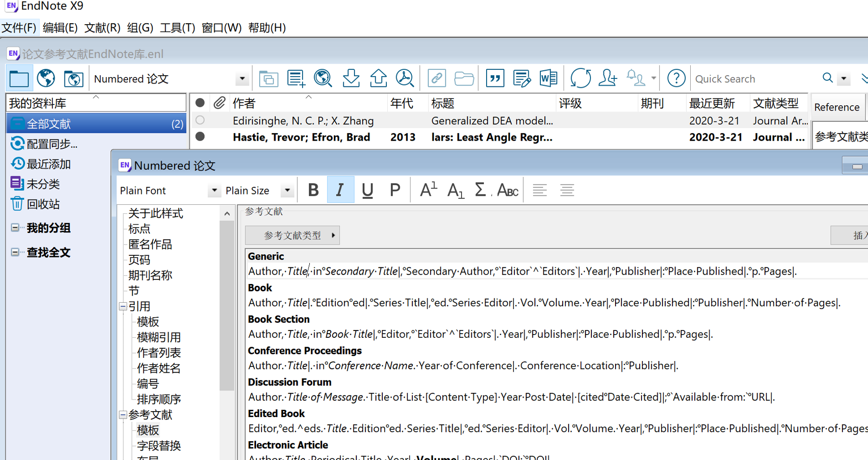The width and height of the screenshot is (868, 460).
Task: Open the 文献(R) menu
Action: 103,28
